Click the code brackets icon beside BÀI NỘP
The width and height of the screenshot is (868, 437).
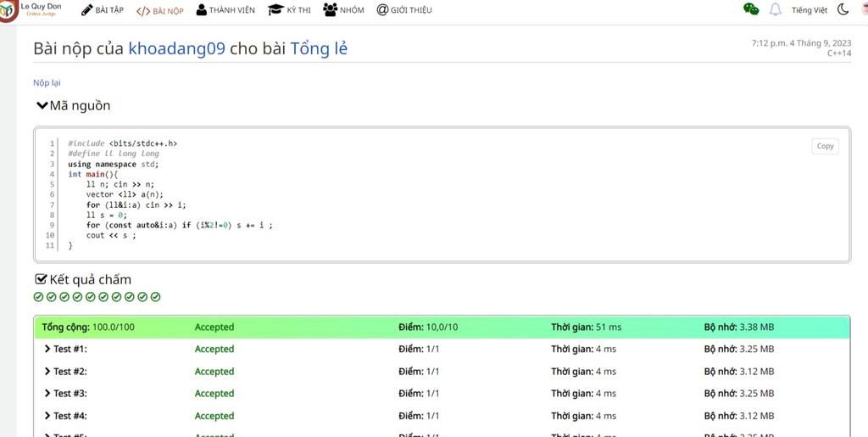143,11
